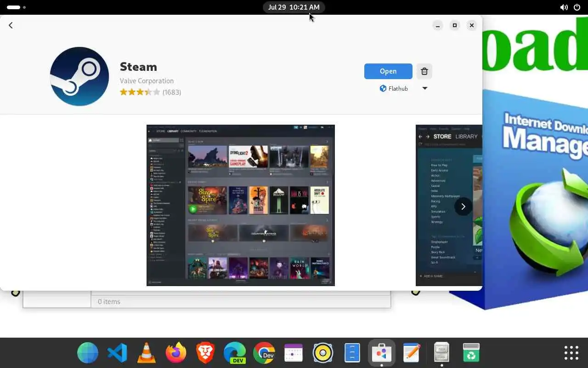
Task: Open the blue archive manager dock icon
Action: 352,353
